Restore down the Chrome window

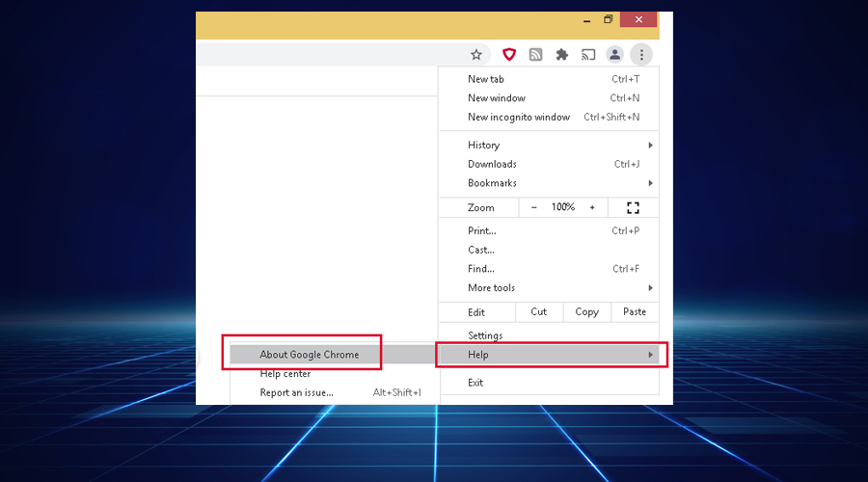(x=608, y=19)
